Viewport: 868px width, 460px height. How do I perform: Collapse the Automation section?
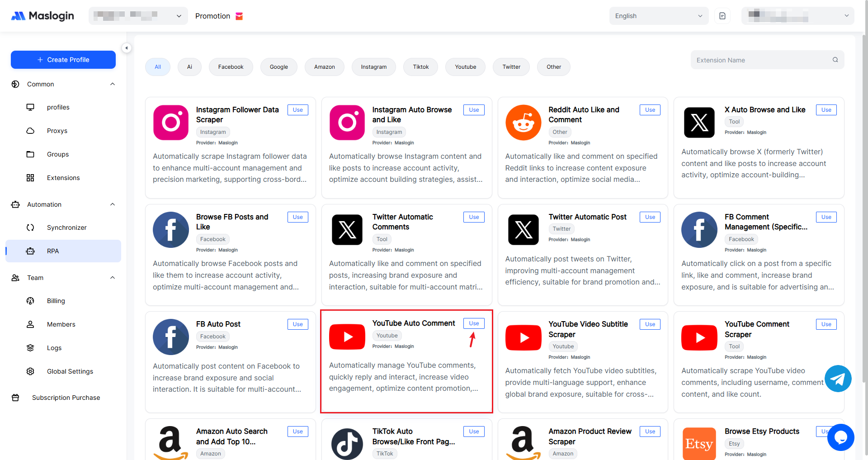point(113,204)
